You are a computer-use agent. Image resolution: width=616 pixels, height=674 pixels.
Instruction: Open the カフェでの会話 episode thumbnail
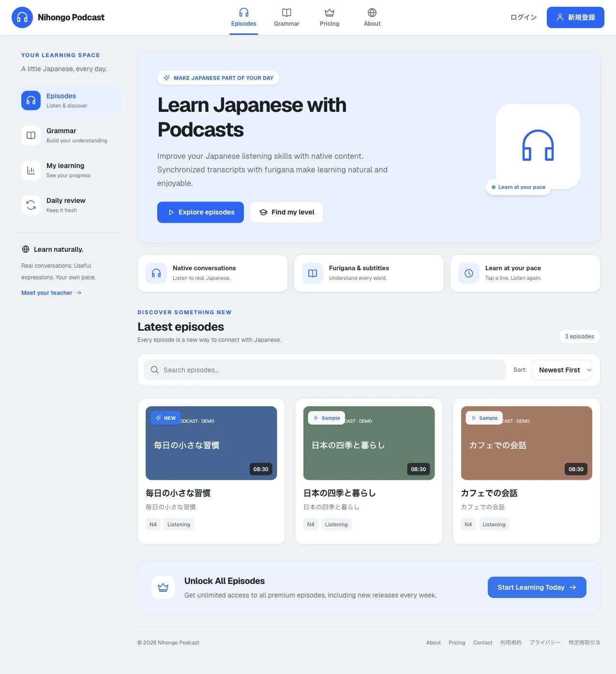(526, 443)
